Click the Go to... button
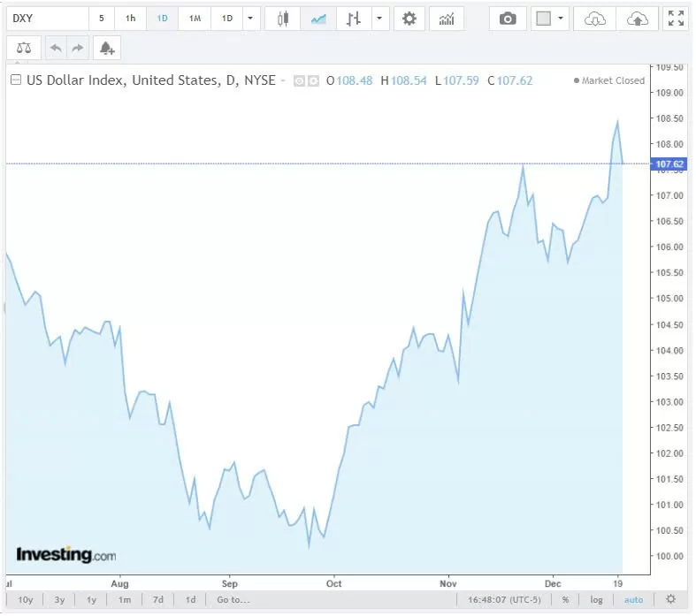 click(x=233, y=600)
